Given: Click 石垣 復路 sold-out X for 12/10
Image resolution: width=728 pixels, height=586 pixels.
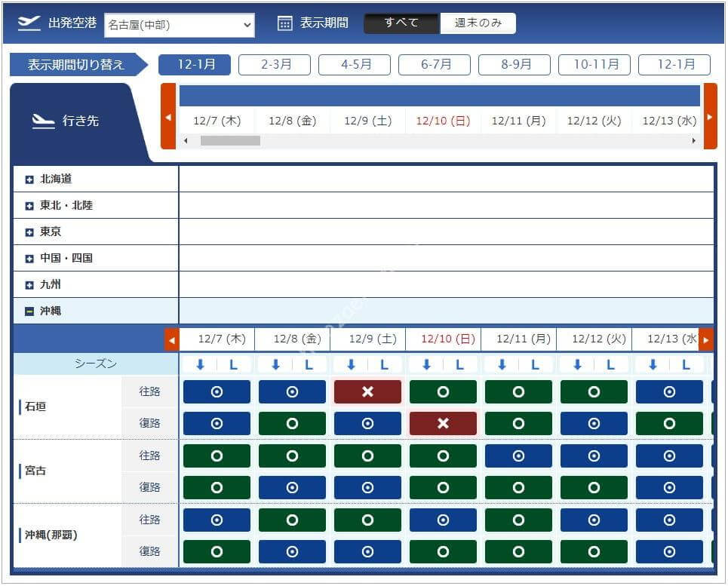Looking at the screenshot, I should click(x=443, y=424).
